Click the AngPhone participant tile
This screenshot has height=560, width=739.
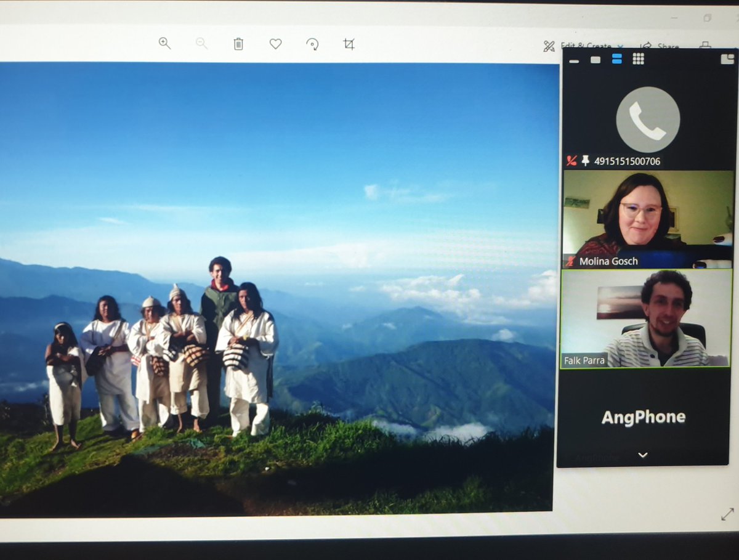[x=644, y=417]
